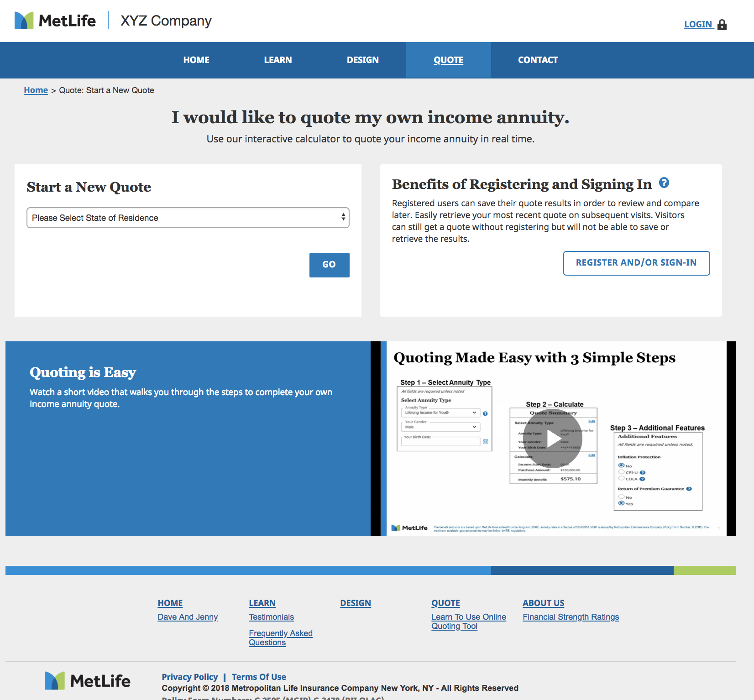754x700 pixels.
Task: Click the LOGIN link
Action: pyautogui.click(x=698, y=25)
